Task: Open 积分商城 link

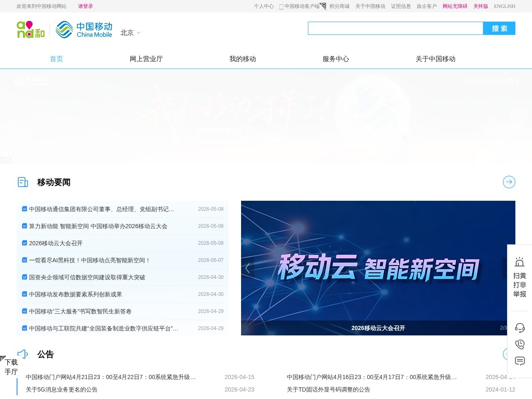Action: (x=340, y=6)
